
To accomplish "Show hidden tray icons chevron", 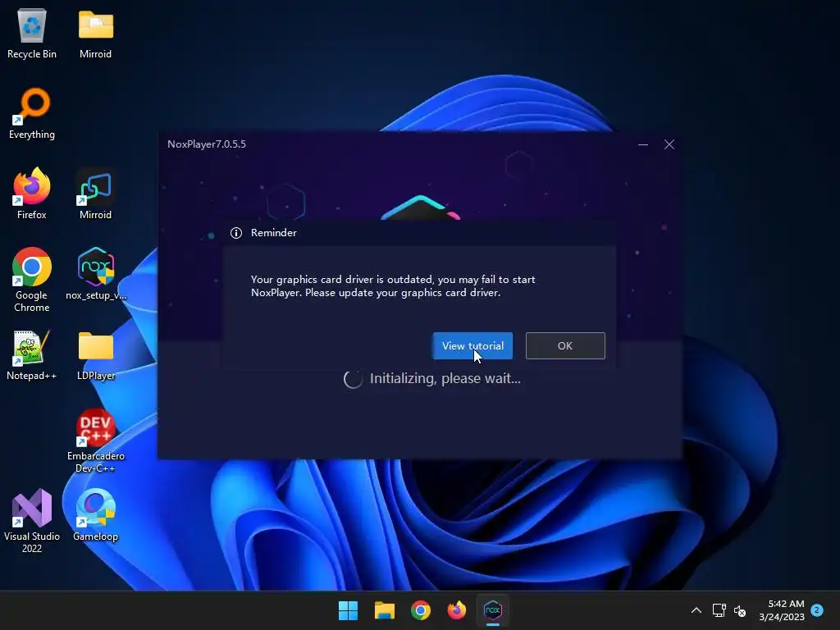I will [696, 610].
